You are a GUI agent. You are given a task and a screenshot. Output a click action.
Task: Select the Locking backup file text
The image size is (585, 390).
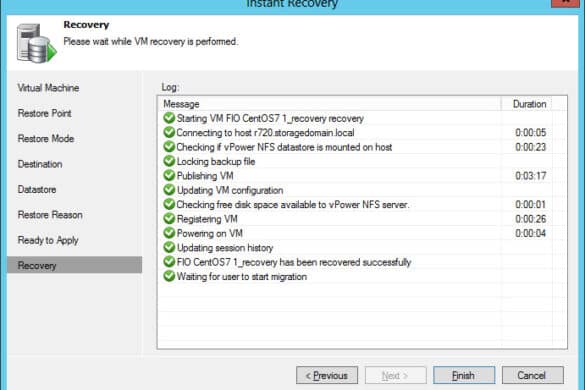tap(216, 162)
